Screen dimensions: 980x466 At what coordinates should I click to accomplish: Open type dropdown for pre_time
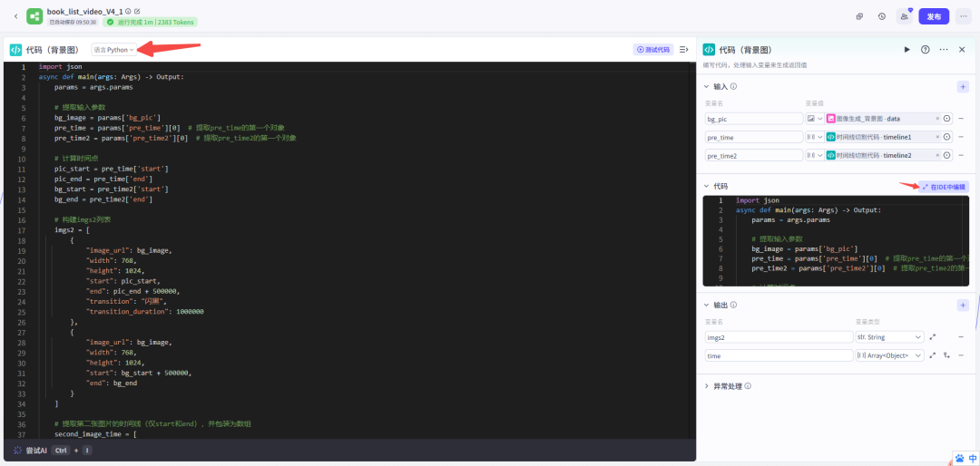(x=814, y=137)
